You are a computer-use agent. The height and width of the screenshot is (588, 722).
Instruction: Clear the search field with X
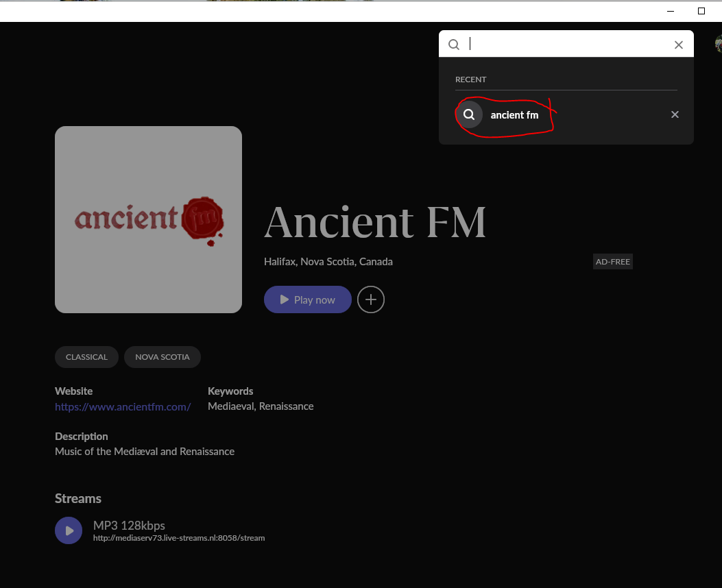point(678,45)
